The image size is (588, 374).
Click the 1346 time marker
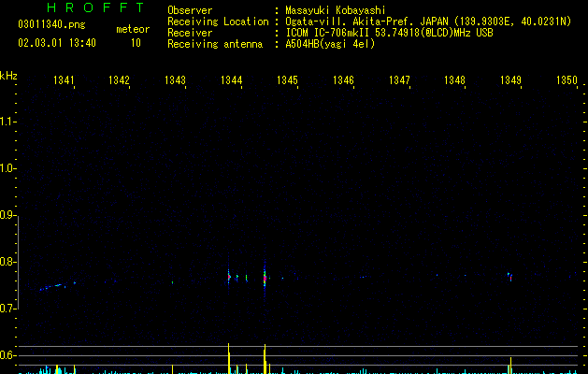coord(343,79)
